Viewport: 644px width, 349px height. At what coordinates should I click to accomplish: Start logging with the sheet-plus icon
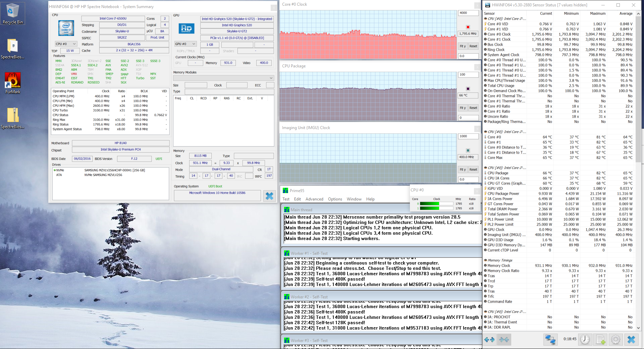(x=600, y=340)
